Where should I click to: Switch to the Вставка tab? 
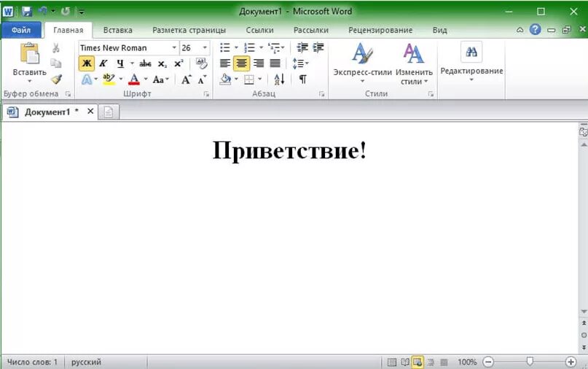118,30
